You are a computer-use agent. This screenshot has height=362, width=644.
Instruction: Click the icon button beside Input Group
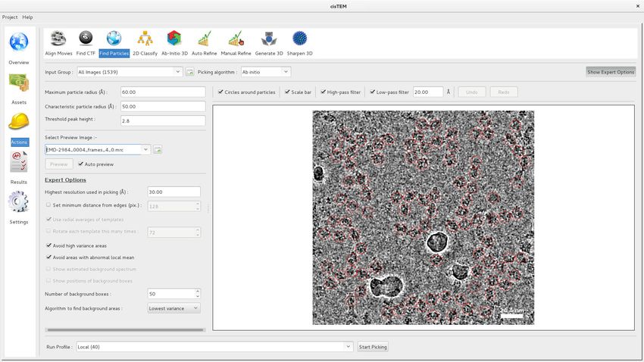(x=189, y=72)
